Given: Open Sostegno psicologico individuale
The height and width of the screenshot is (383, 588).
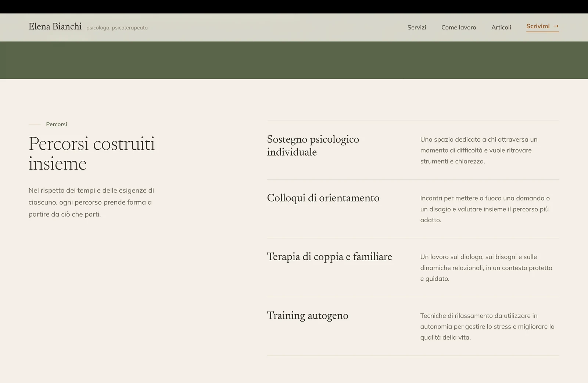Looking at the screenshot, I should pyautogui.click(x=313, y=145).
